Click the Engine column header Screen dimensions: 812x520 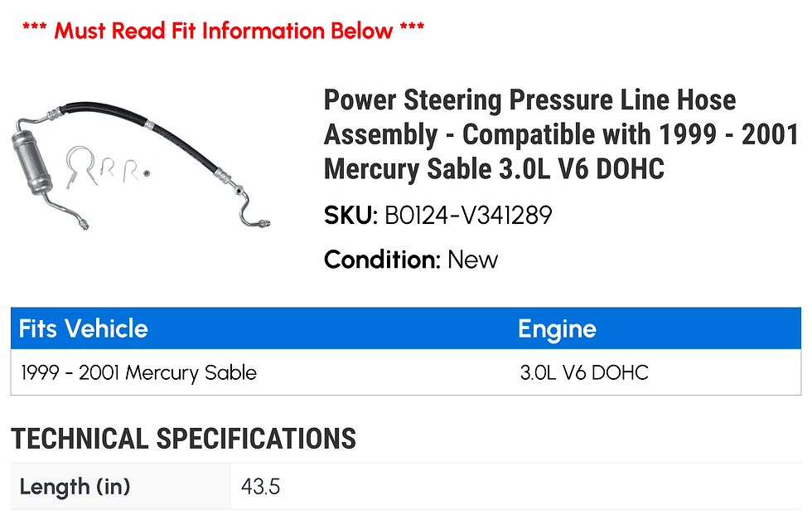pyautogui.click(x=557, y=328)
